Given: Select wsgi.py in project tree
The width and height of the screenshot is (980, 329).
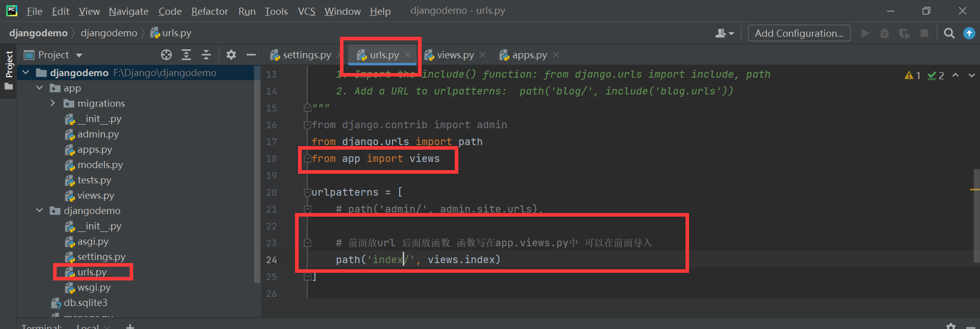Looking at the screenshot, I should 88,288.
